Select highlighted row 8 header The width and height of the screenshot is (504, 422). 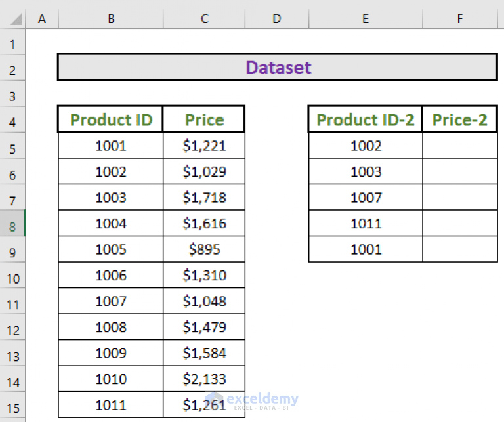(12, 223)
